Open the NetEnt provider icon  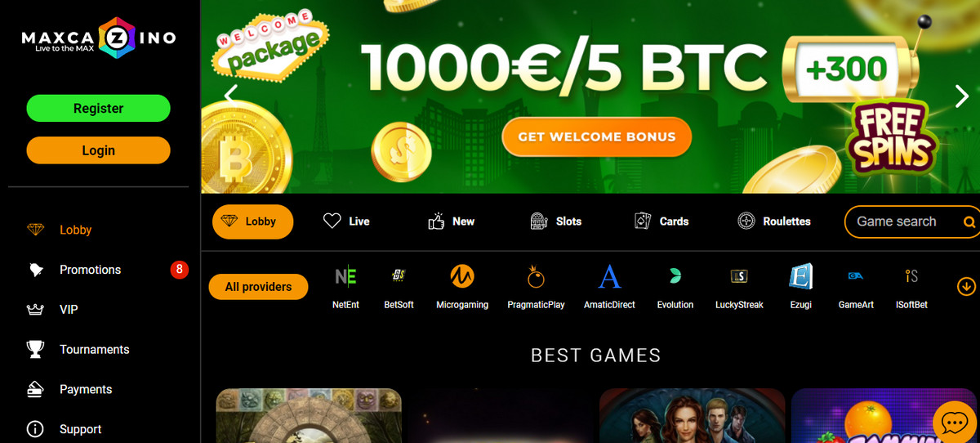pos(345,276)
